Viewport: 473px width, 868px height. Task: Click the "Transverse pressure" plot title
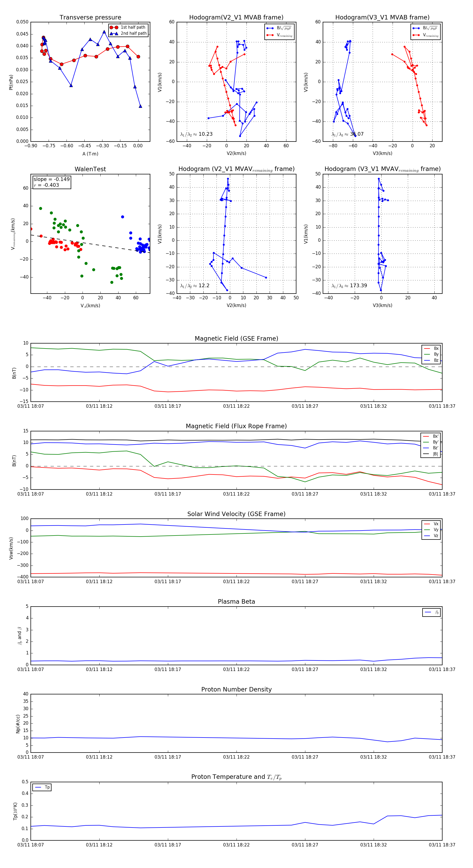pos(90,18)
